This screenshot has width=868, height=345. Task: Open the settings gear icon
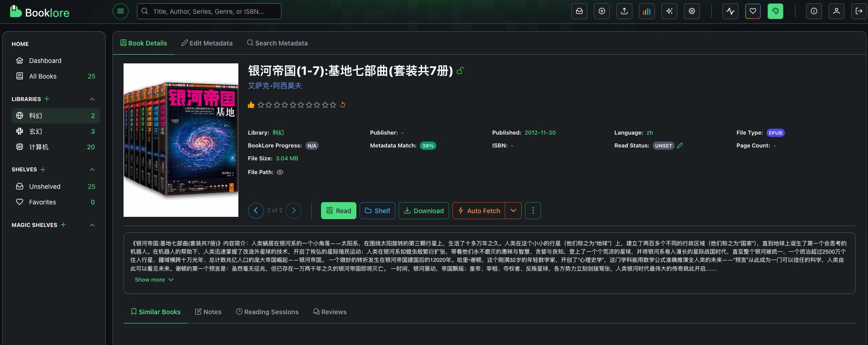click(692, 11)
